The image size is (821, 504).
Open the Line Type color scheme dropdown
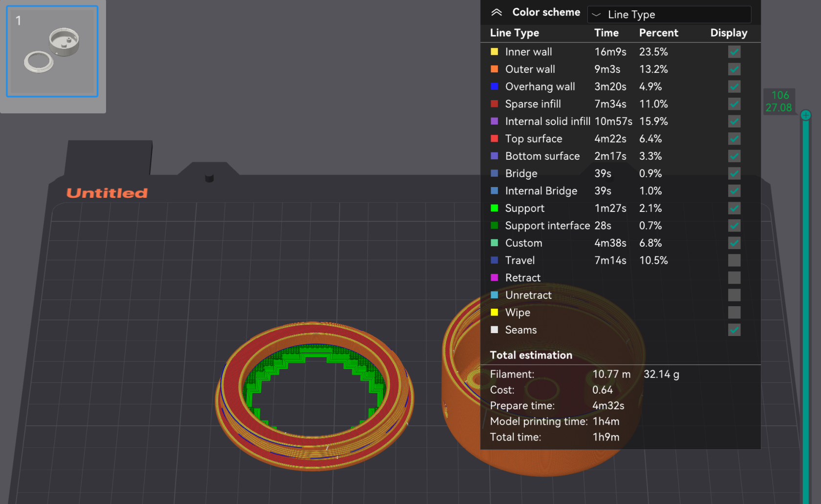669,15
